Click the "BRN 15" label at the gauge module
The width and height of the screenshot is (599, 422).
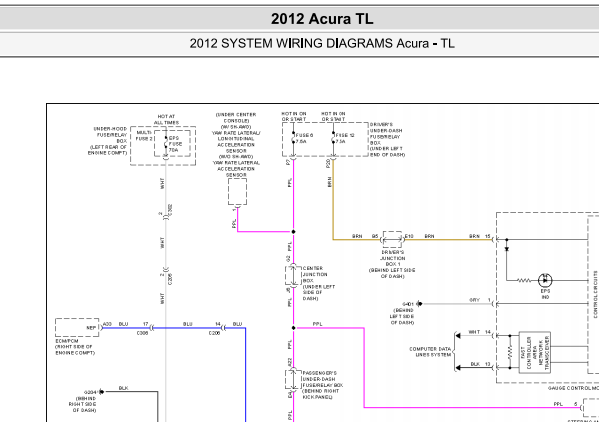point(480,236)
